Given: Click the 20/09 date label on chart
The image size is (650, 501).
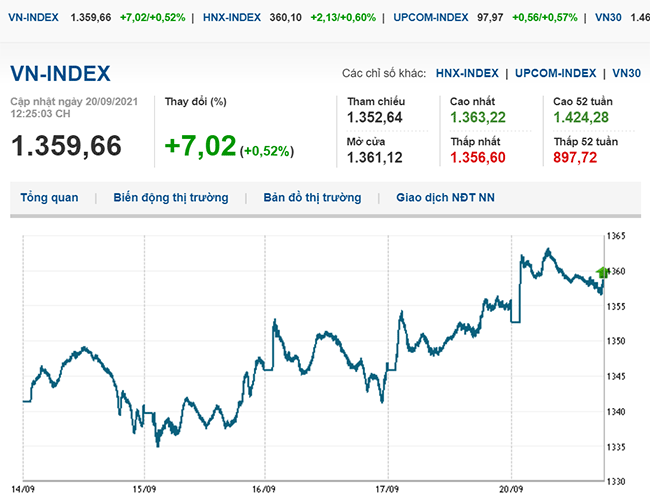Looking at the screenshot, I should (512, 490).
